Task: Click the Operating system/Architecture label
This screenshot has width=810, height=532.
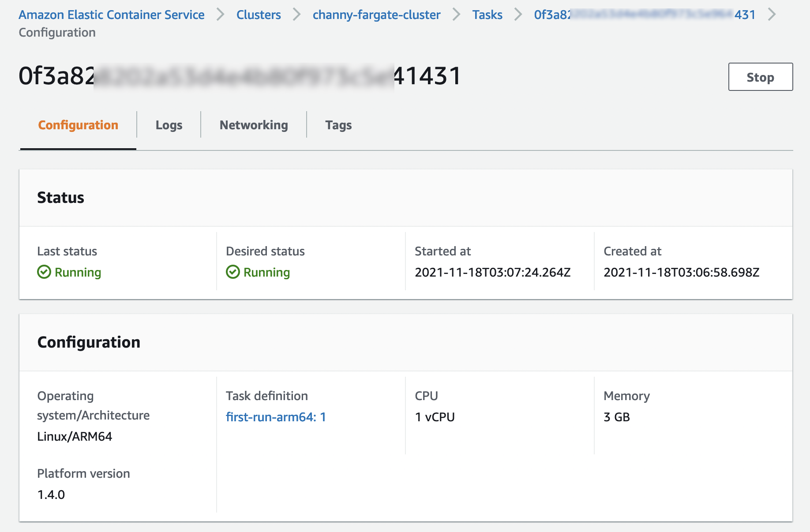Action: 94,405
